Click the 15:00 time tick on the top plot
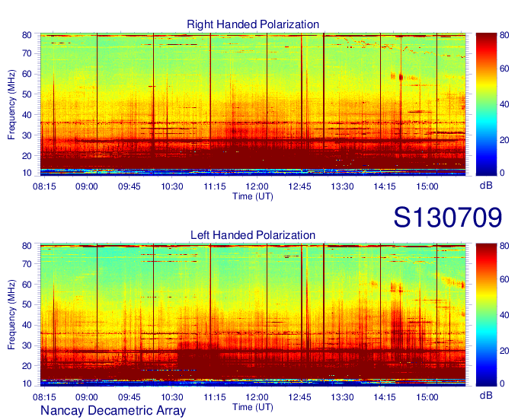Image resolution: width=518 pixels, height=420 pixels. [427, 186]
